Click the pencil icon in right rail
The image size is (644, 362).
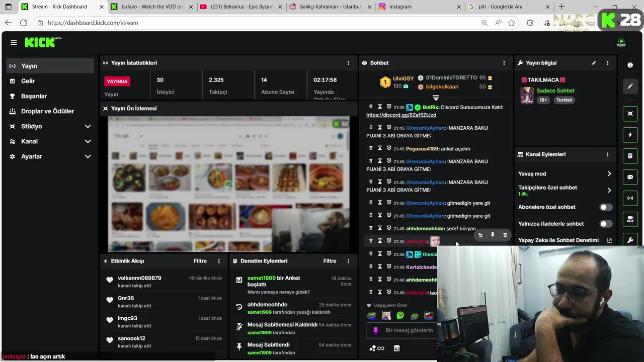click(x=630, y=86)
